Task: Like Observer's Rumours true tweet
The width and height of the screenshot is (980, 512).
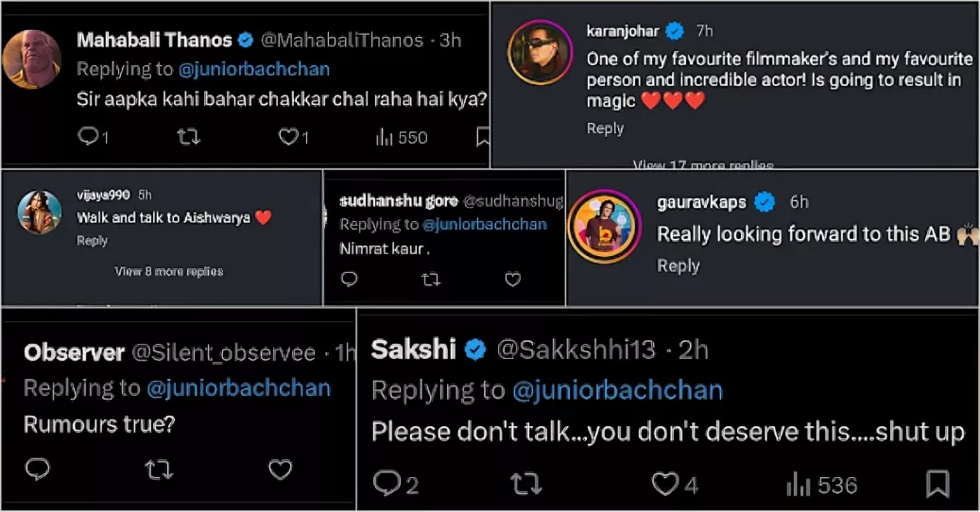Action: pos(280,469)
